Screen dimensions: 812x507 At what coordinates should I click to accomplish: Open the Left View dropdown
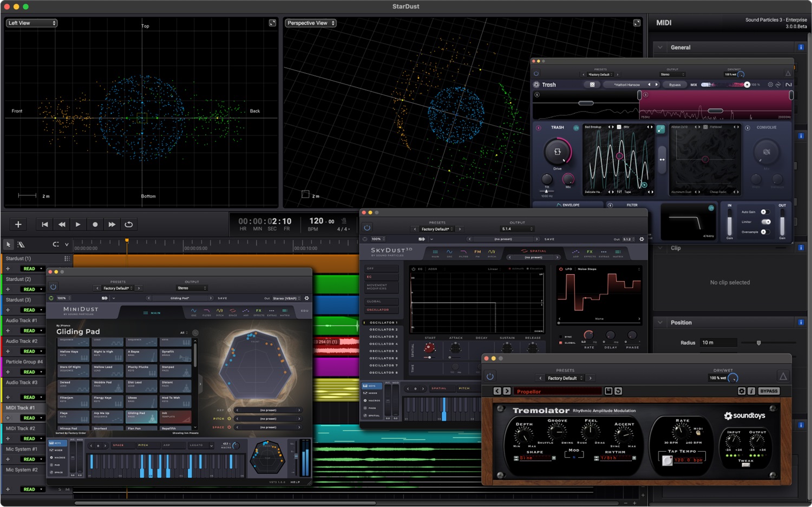(31, 23)
